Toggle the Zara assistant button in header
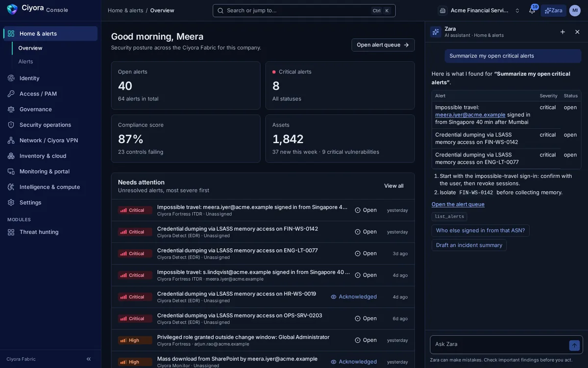This screenshot has width=588, height=368. 553,10
